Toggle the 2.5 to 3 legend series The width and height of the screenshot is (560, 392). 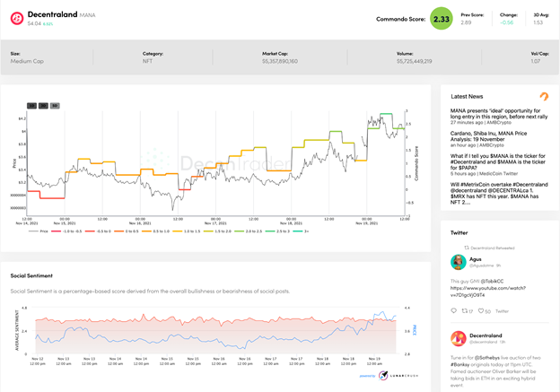[x=277, y=231]
